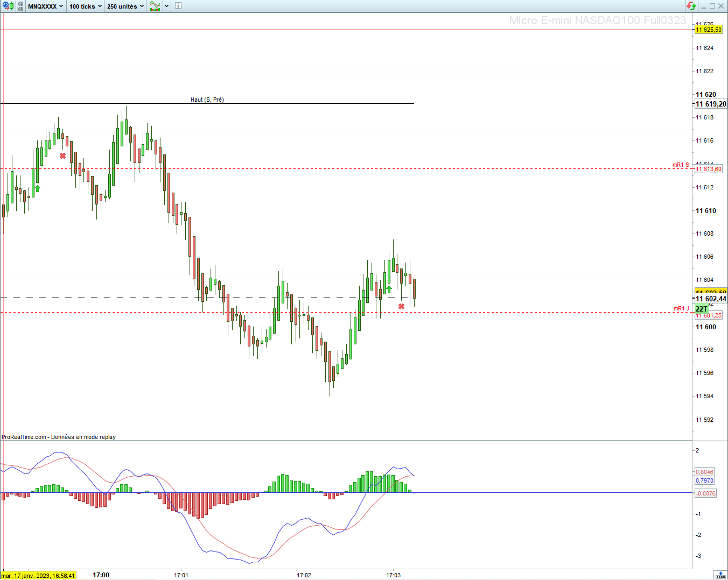Click the 'mR1 J' pivot label
The width and height of the screenshot is (728, 580).
(681, 308)
